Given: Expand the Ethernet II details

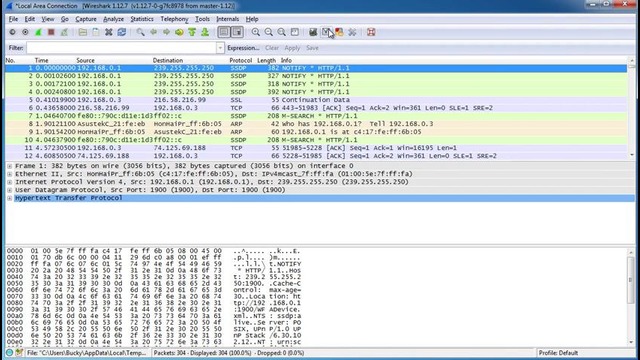Looking at the screenshot, I should [9, 174].
